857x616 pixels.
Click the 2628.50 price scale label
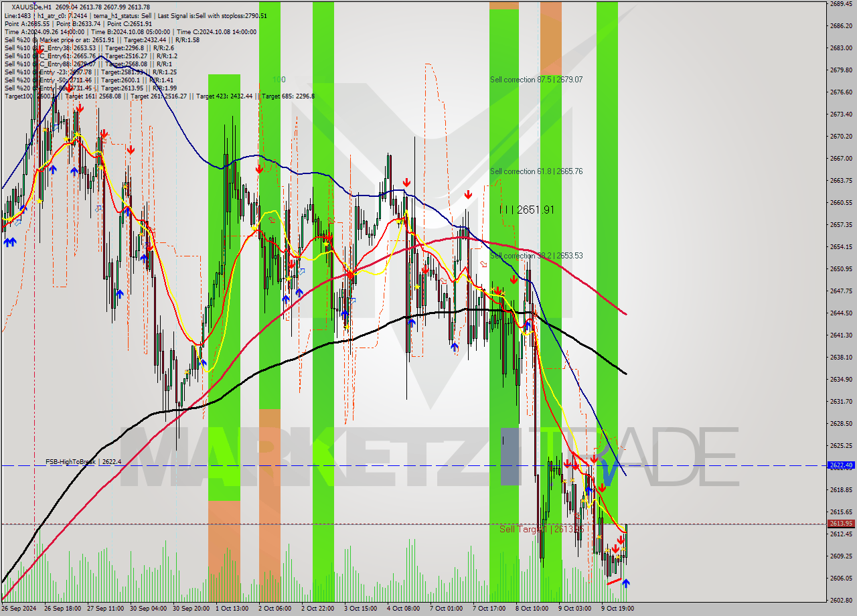[x=841, y=423]
